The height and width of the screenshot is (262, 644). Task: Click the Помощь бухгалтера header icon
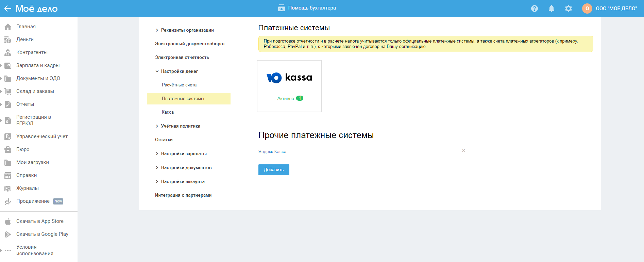point(282,8)
